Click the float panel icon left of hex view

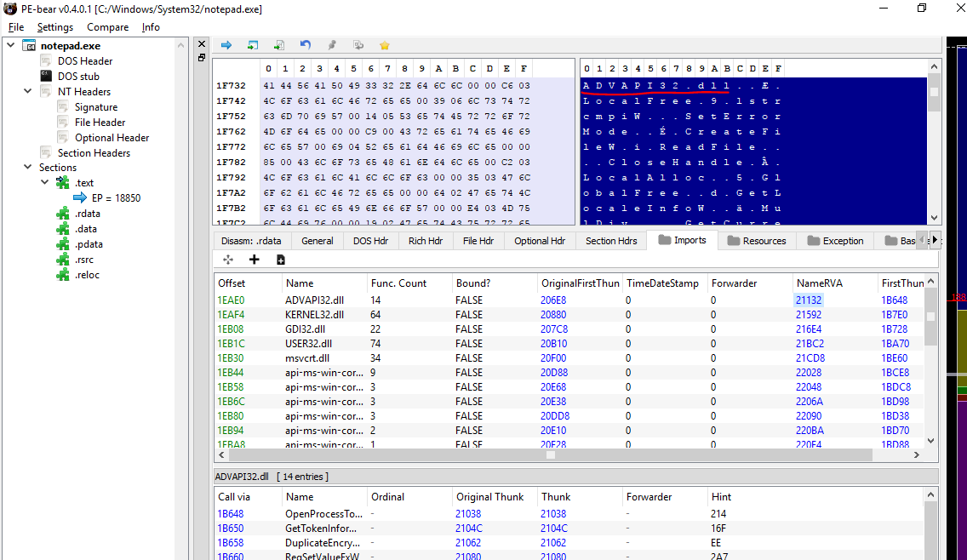tap(202, 58)
